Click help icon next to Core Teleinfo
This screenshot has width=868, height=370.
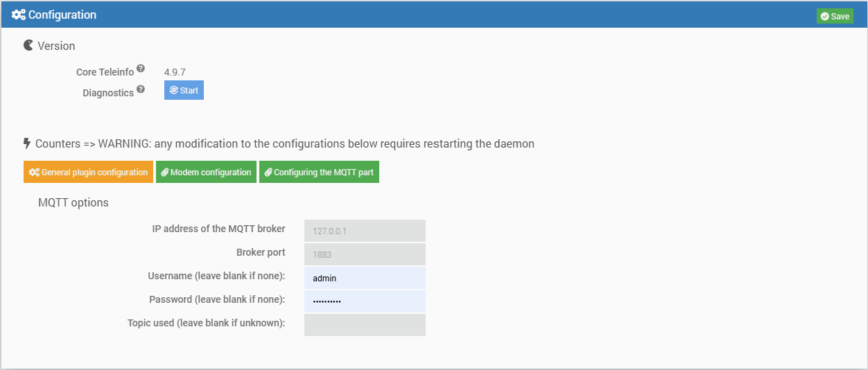click(141, 69)
